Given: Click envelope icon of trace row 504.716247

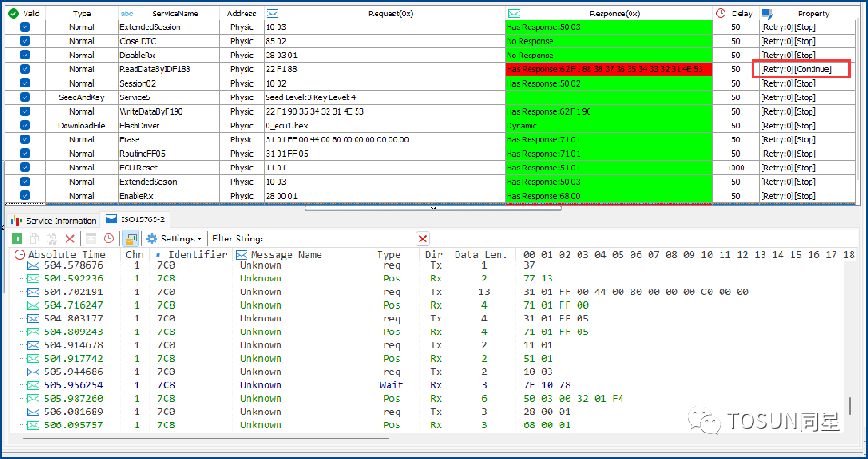Looking at the screenshot, I should click(34, 305).
